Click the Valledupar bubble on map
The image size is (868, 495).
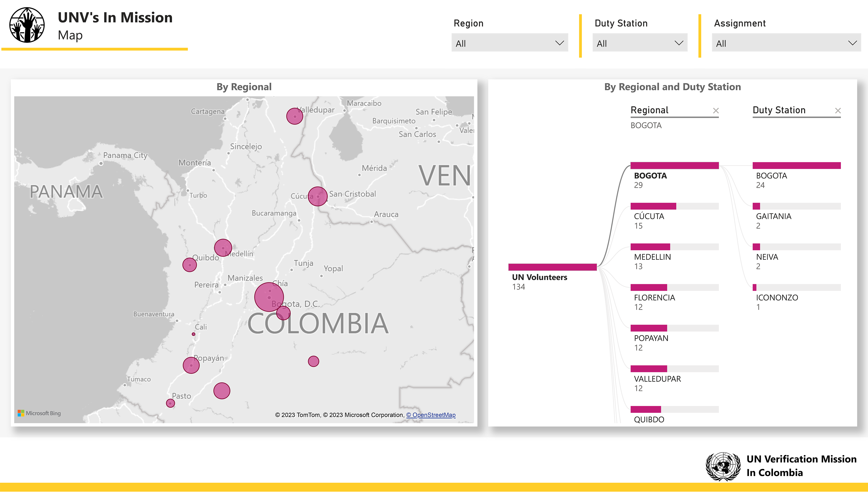point(294,116)
